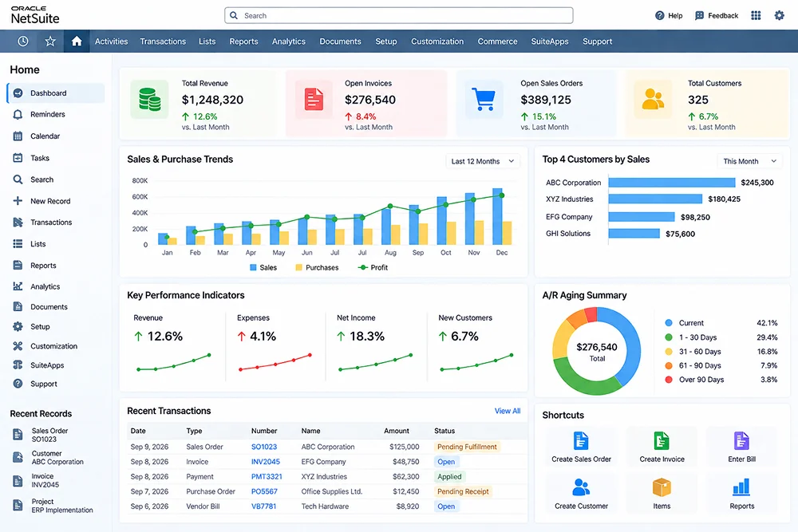Open recent record Project ERP Implementation

coord(53,506)
